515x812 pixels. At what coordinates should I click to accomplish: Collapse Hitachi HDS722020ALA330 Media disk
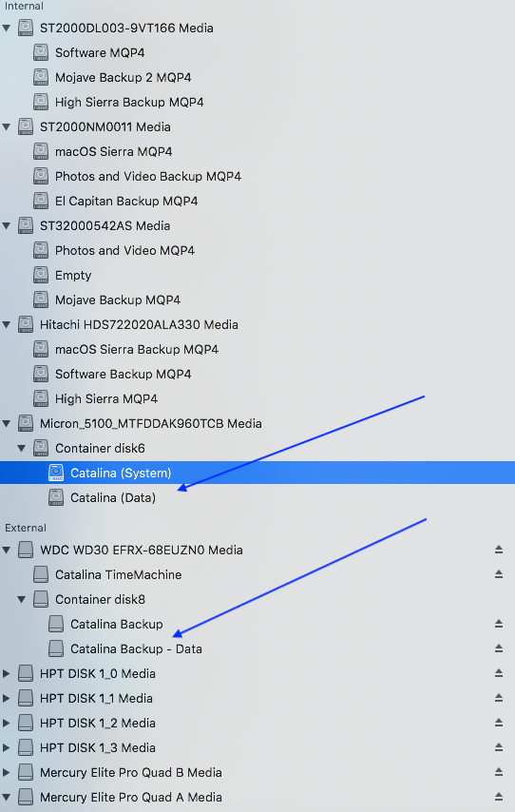pyautogui.click(x=7, y=324)
